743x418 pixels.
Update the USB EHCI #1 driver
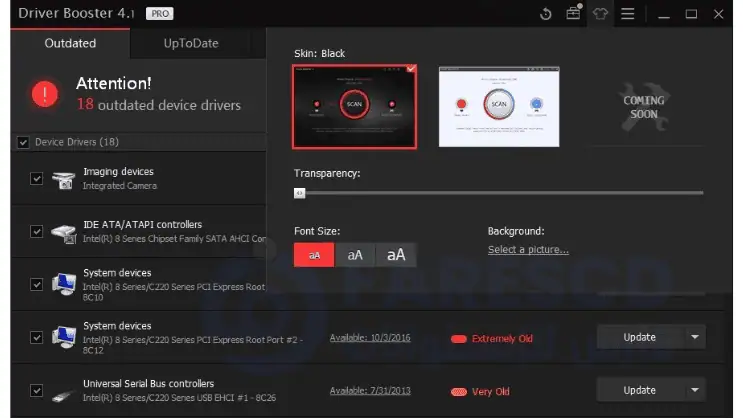[x=640, y=390]
